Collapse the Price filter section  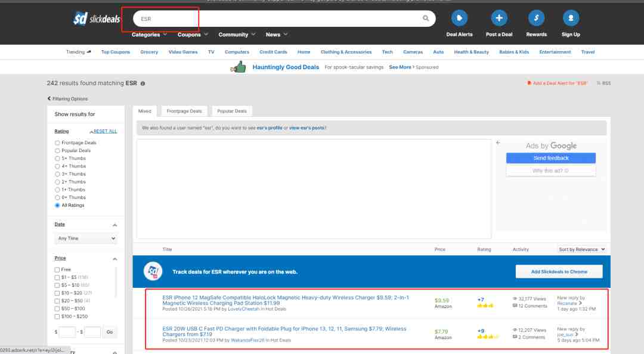114,259
